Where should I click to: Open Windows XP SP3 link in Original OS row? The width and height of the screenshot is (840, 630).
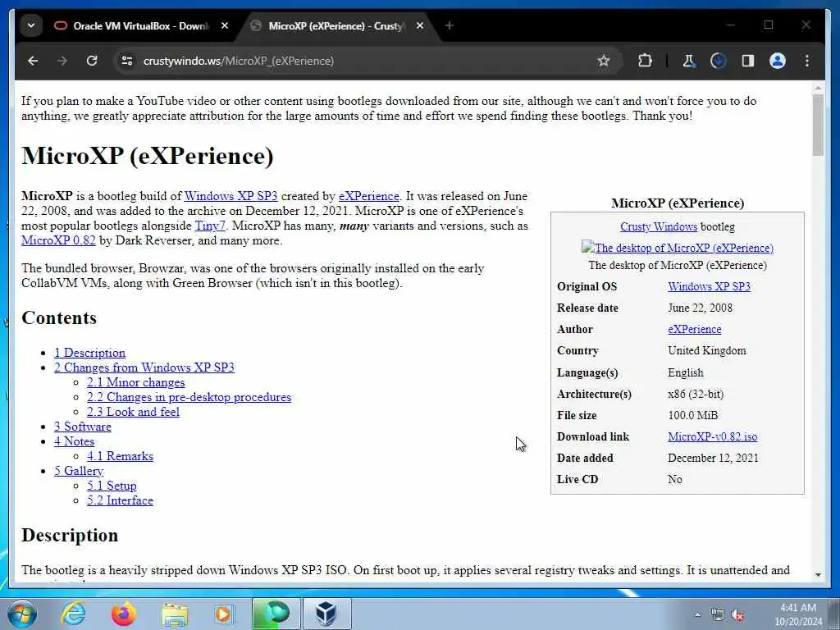click(709, 286)
